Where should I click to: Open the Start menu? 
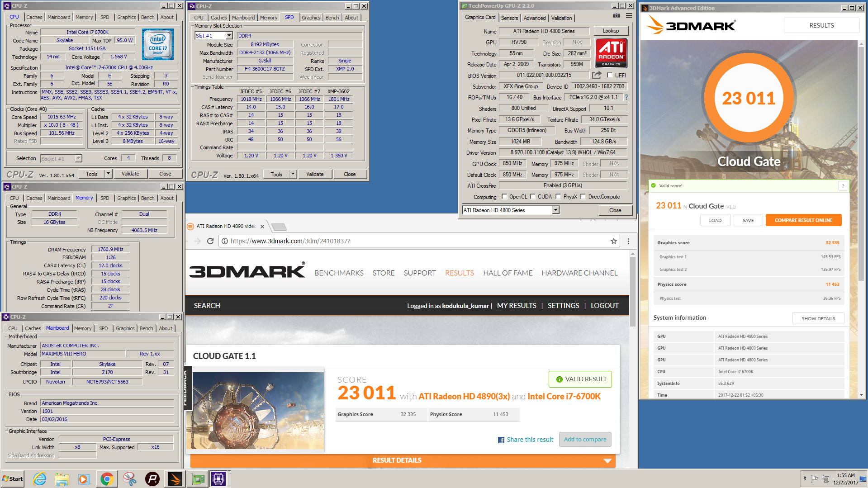tap(13, 479)
